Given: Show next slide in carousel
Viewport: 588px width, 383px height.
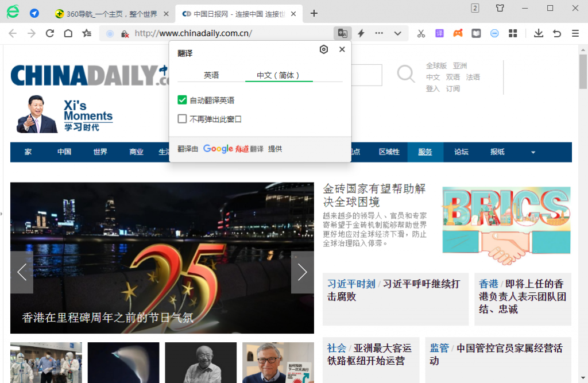Looking at the screenshot, I should pyautogui.click(x=302, y=272).
